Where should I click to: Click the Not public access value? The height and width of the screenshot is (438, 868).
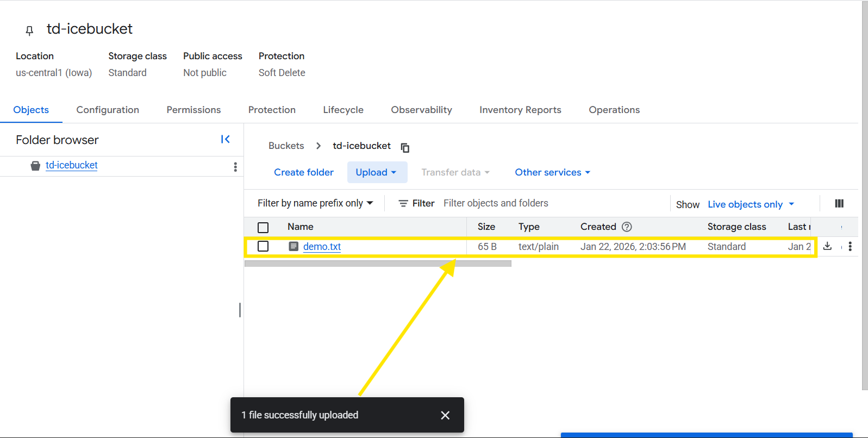point(204,73)
